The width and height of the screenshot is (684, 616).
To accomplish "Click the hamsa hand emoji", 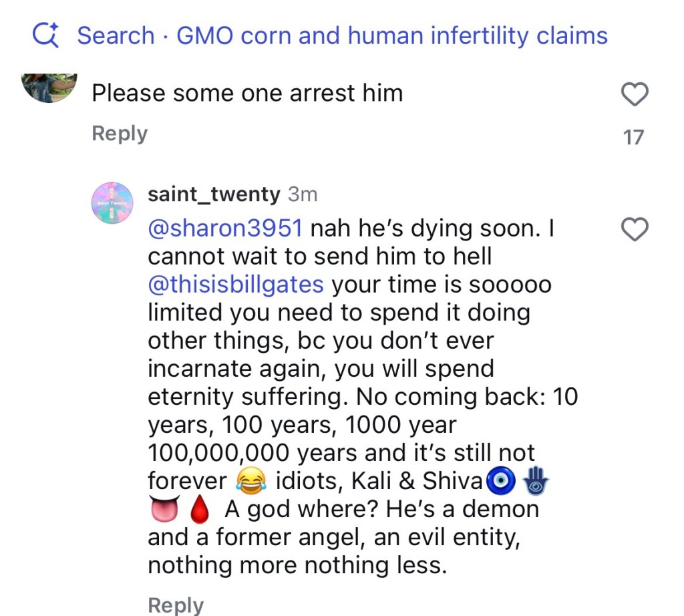I will (536, 481).
